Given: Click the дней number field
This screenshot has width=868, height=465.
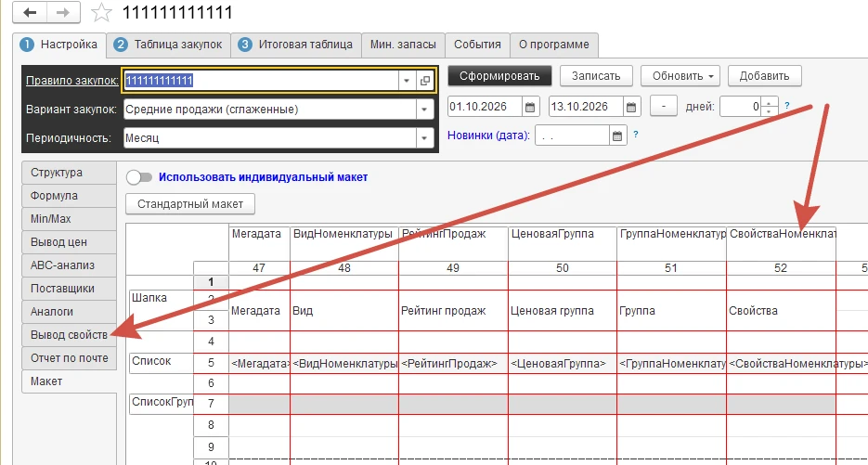Looking at the screenshot, I should click(x=742, y=107).
